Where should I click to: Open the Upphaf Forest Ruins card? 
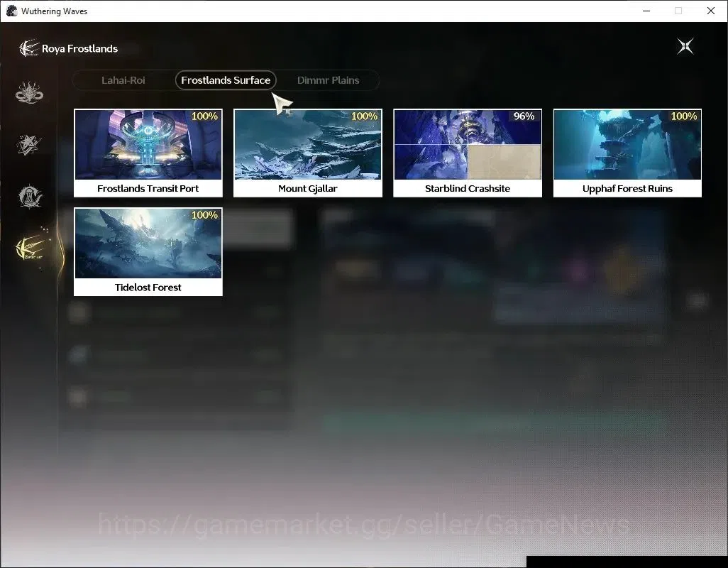click(x=627, y=153)
